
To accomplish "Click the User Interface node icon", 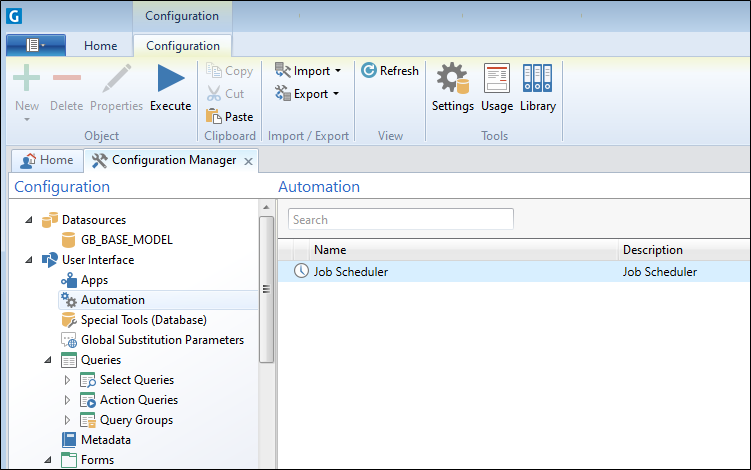I will tap(50, 260).
